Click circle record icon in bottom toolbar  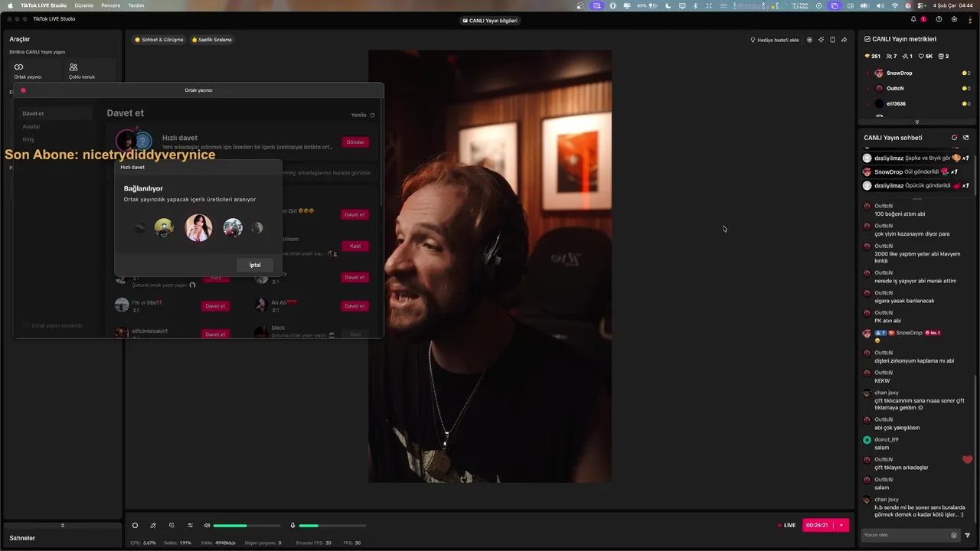(135, 525)
